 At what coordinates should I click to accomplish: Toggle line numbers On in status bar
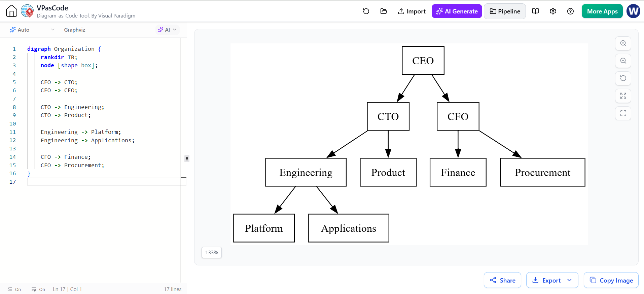[x=14, y=289]
